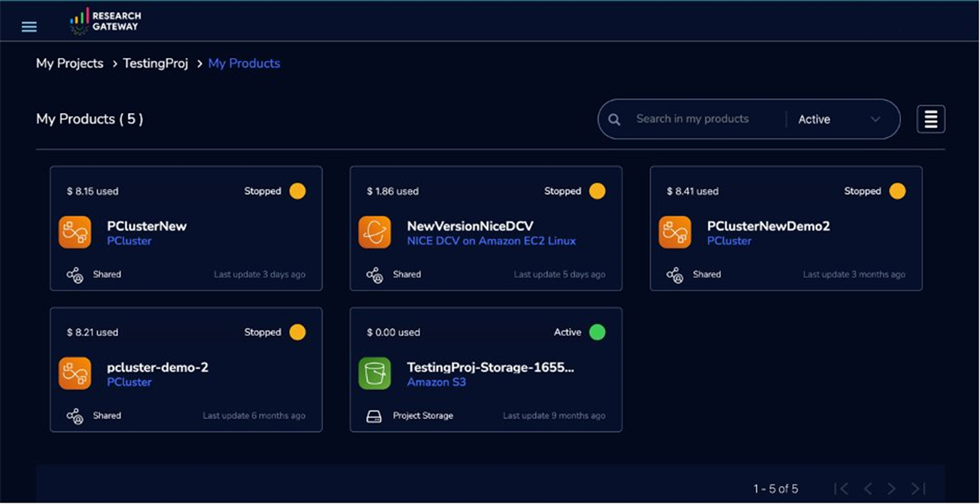Click shared icon on NewVersionNiceDCV card

pos(374,275)
